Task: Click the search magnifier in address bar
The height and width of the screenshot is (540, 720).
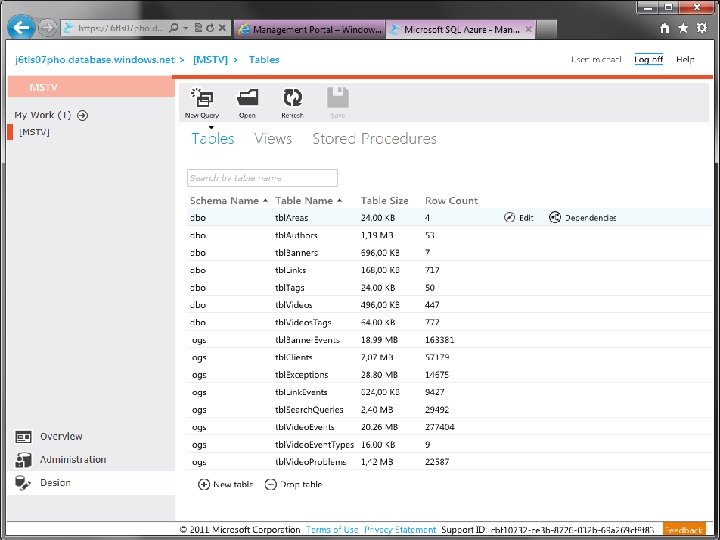Action: pyautogui.click(x=174, y=28)
